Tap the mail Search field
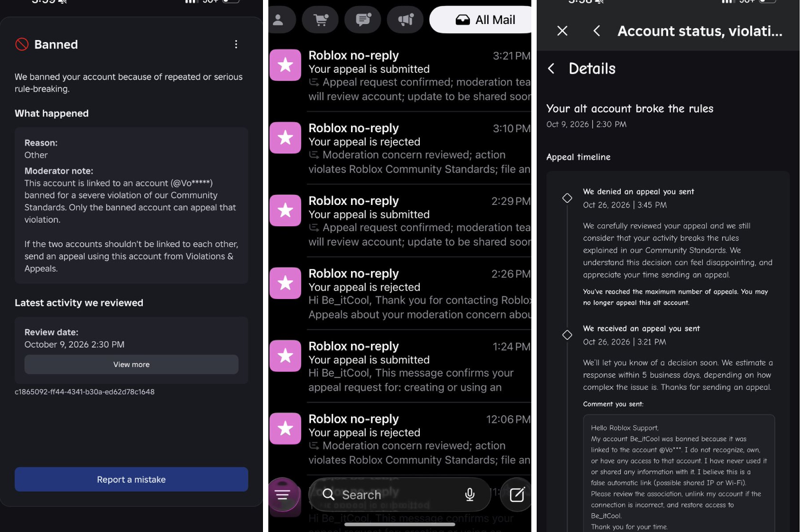Screen dimensions: 801x532 tap(399, 495)
